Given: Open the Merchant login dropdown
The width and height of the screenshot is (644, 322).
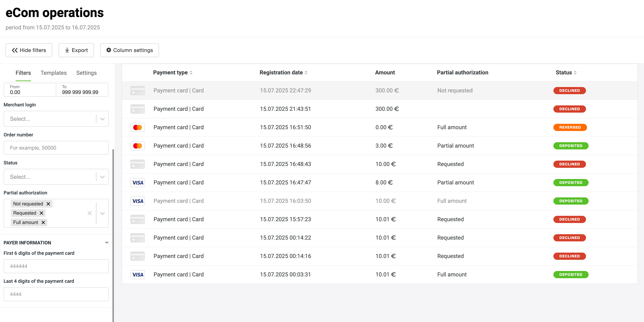Looking at the screenshot, I should [x=102, y=119].
